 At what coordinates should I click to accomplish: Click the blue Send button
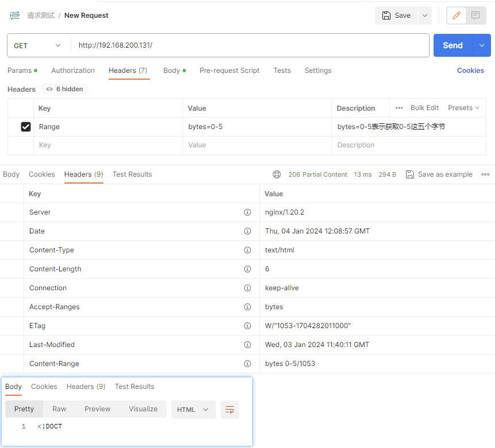click(x=453, y=45)
